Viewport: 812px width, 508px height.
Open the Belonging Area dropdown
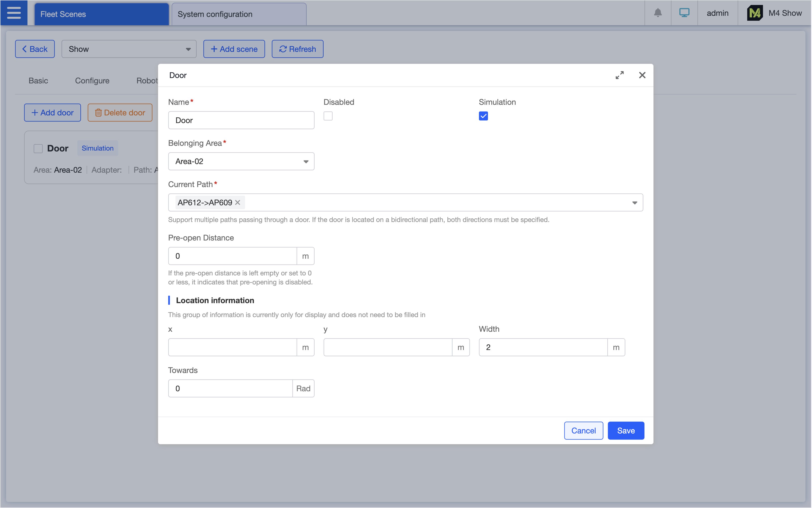pos(241,162)
